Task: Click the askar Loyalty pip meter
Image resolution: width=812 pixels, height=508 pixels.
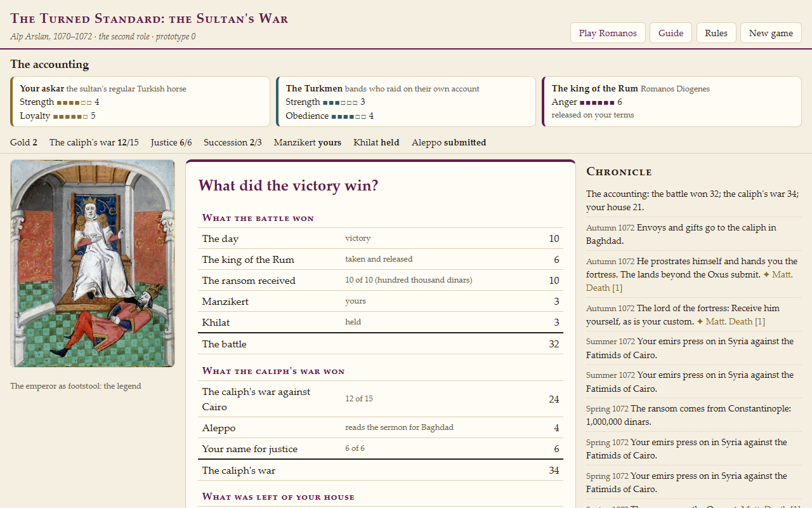Action: pos(70,116)
